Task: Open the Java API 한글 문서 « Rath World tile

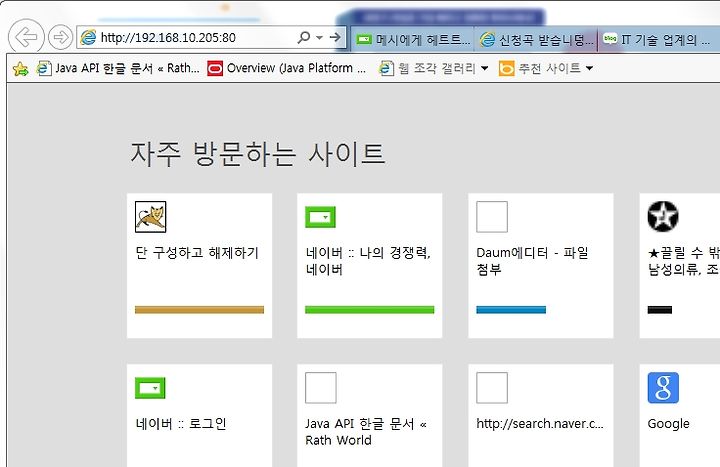Action: click(x=370, y=416)
